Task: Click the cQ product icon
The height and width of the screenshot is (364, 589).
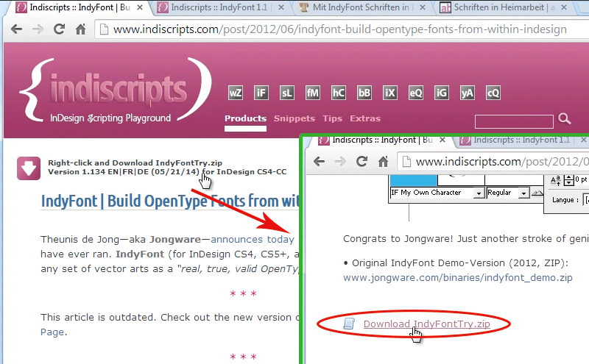Action: coord(493,93)
